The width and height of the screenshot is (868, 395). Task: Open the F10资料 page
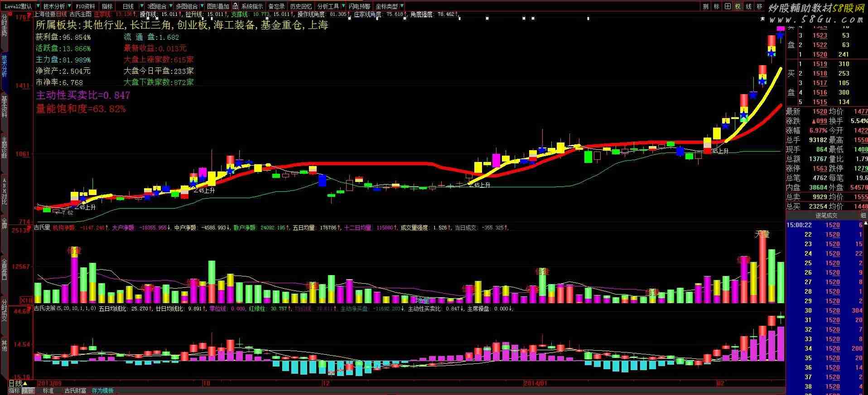(85, 6)
